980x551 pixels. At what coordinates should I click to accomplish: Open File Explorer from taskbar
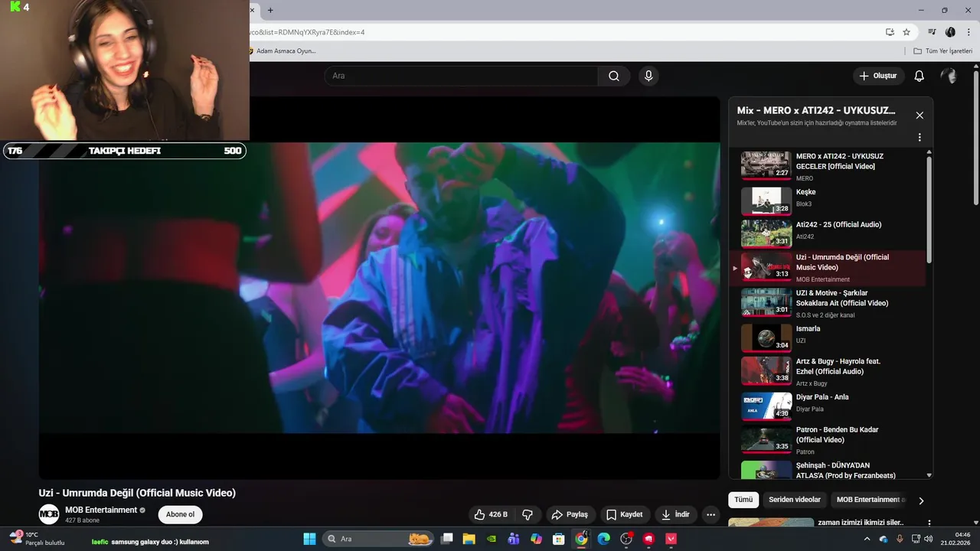[469, 539]
